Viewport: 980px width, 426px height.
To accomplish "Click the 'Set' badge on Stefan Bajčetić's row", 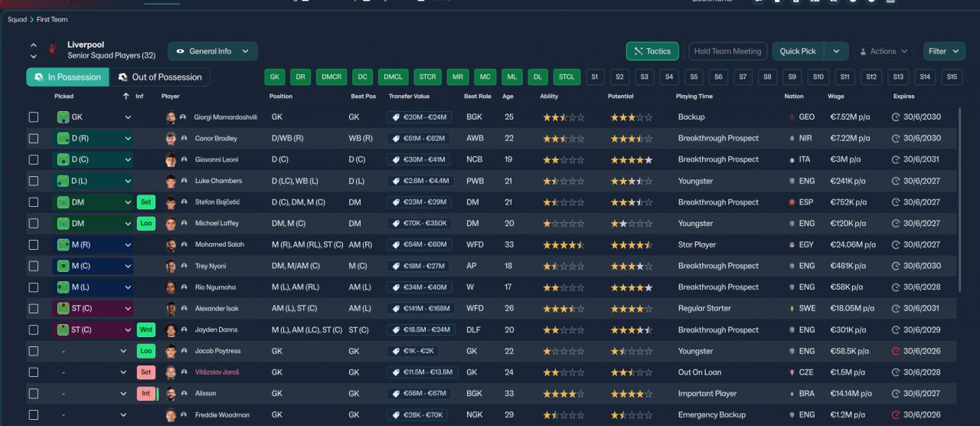I will tap(145, 202).
